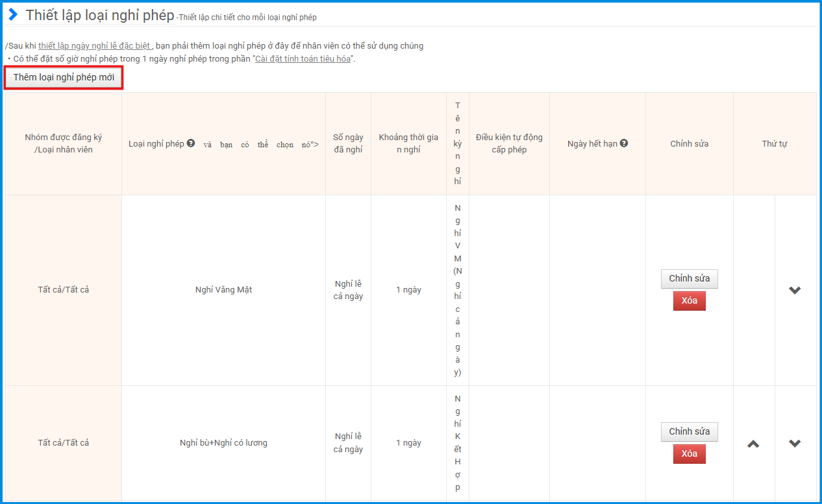The width and height of the screenshot is (822, 504).
Task: Delete the "Nghỉ Vắng Mặt" leave type
Action: 689,301
